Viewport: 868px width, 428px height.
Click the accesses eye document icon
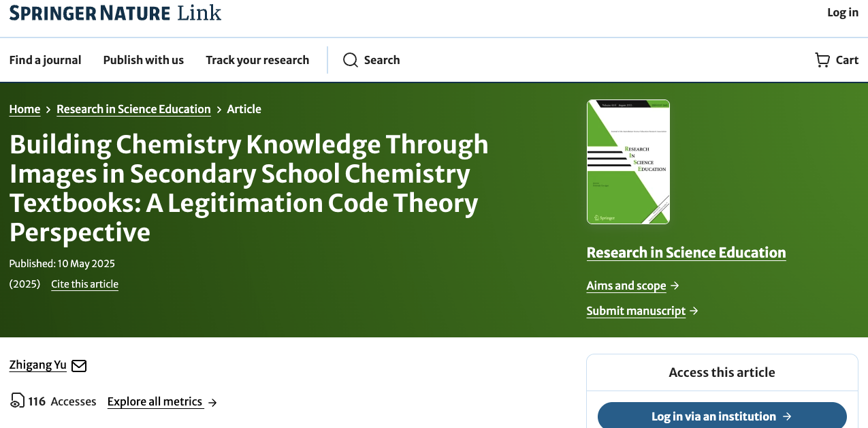pos(17,401)
